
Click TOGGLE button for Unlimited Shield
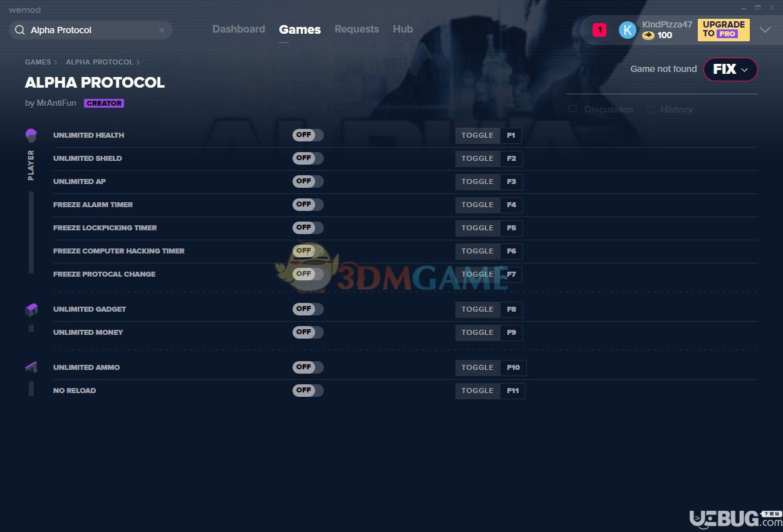click(478, 158)
